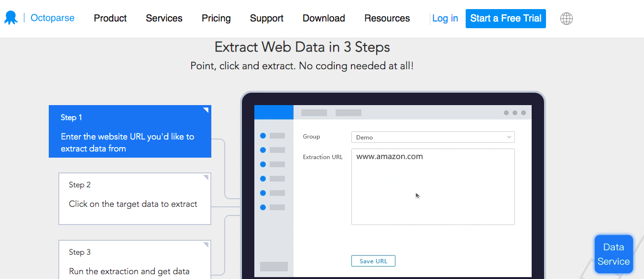Select the Step 1 card
This screenshot has width=644, height=279.
pos(130,131)
